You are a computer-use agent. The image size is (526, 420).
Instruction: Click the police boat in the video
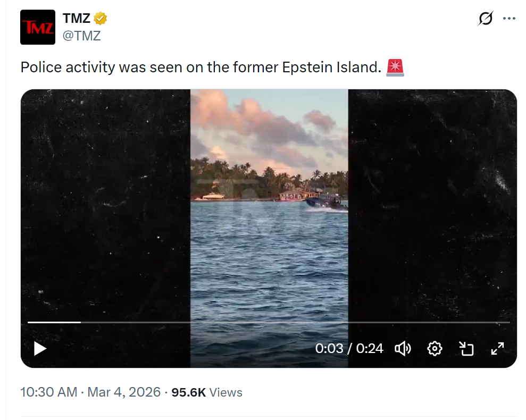[x=325, y=202]
